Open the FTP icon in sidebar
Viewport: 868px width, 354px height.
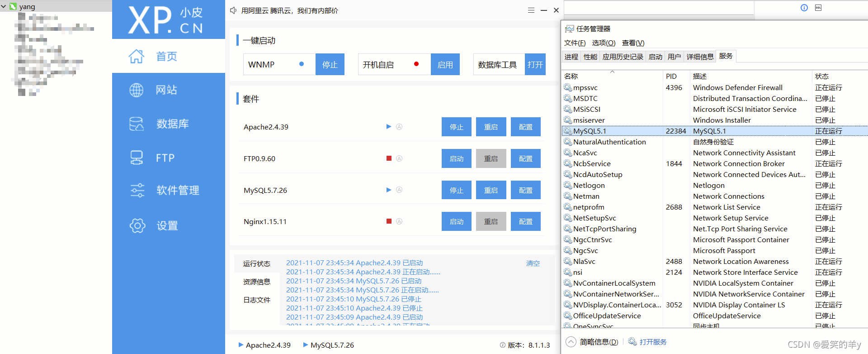point(137,158)
